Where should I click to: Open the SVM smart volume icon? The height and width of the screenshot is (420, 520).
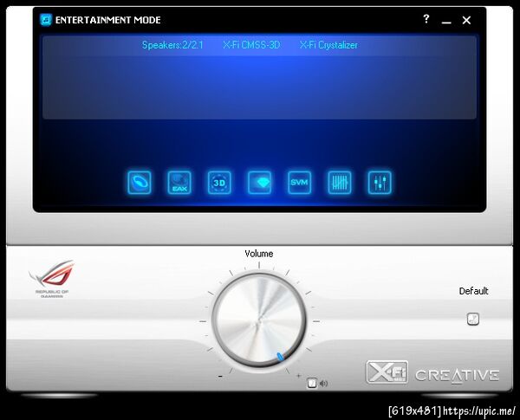pyautogui.click(x=300, y=183)
